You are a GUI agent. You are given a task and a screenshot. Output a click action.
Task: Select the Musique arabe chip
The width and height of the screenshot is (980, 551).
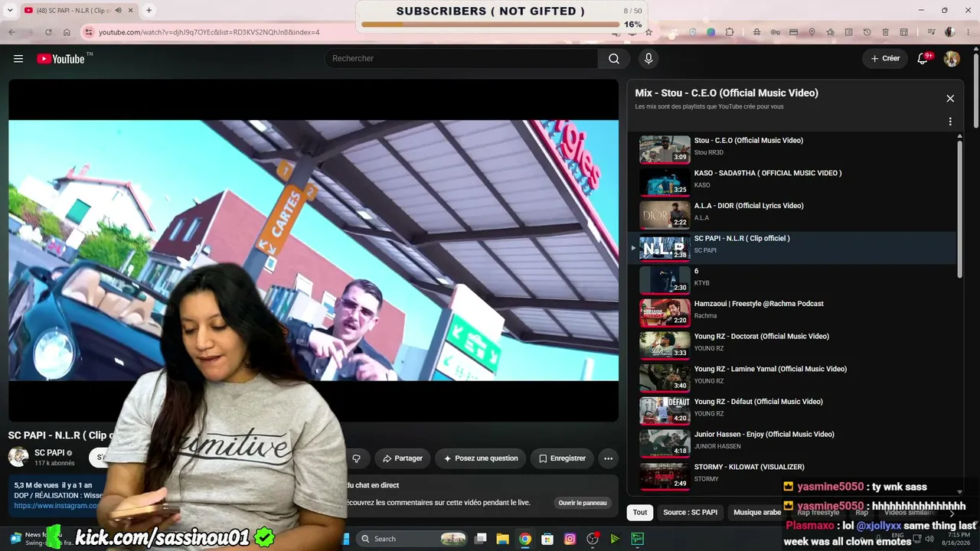(x=757, y=513)
